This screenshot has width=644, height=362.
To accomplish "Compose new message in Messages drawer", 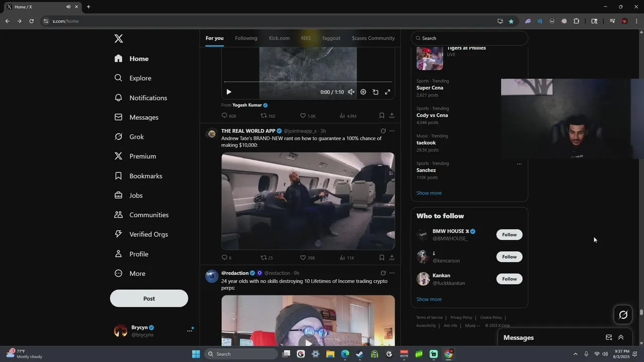I will (609, 337).
